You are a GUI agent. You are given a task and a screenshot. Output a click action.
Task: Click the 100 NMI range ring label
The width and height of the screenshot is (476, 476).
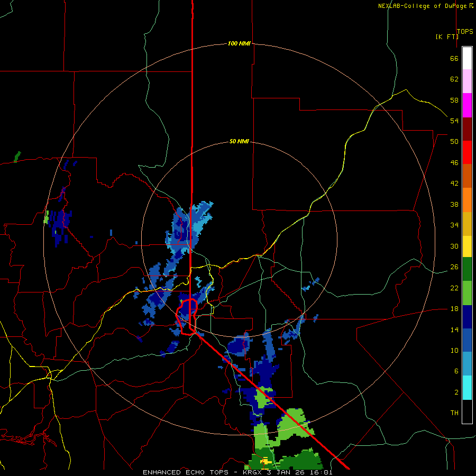click(x=239, y=43)
